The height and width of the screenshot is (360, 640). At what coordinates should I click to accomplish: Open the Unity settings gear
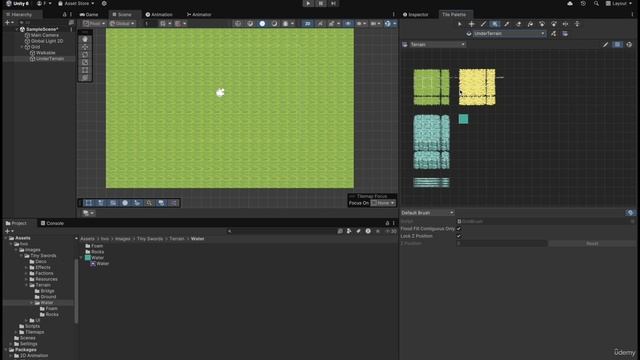(104, 3)
